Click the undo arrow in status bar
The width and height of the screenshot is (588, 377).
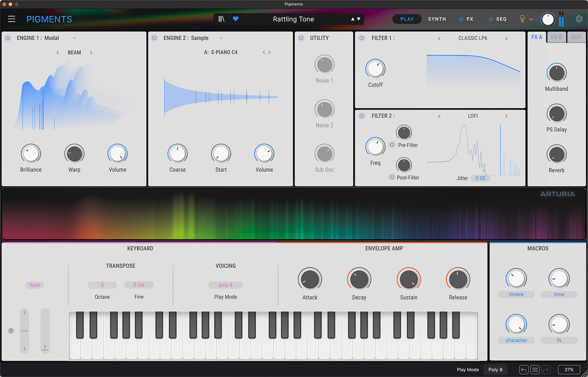click(x=524, y=370)
